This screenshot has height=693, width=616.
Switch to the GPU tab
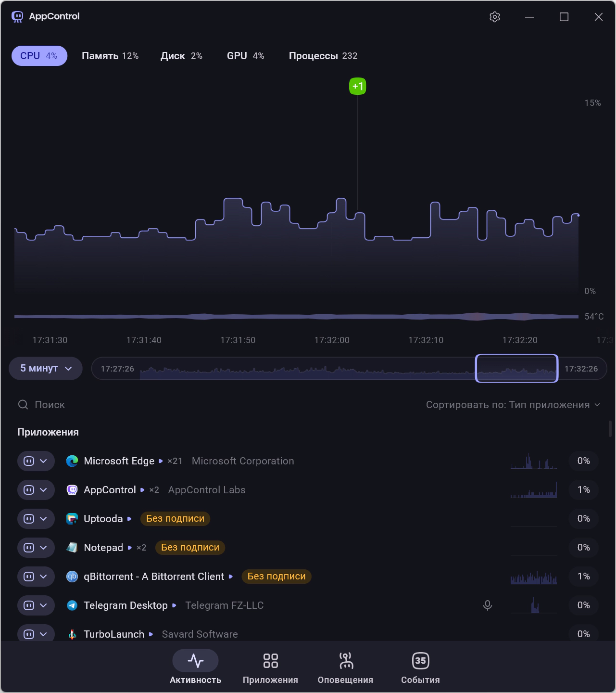tap(245, 56)
